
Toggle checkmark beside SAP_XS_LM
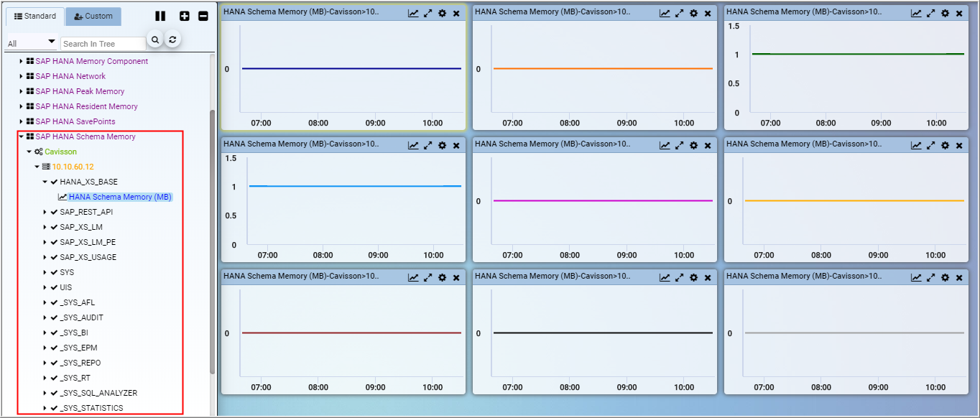54,227
